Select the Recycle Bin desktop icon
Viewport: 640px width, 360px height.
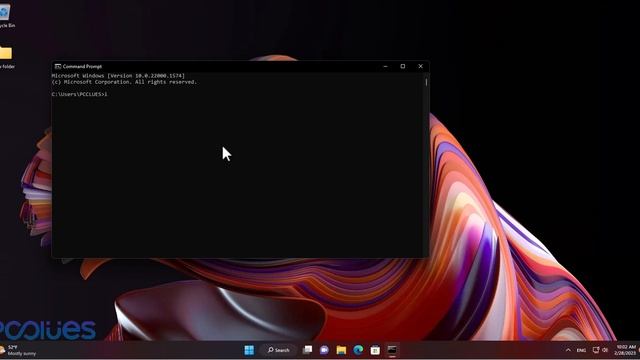[x=6, y=16]
